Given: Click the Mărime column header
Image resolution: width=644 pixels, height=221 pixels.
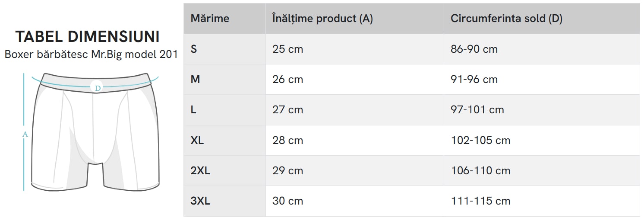Looking at the screenshot, I should pyautogui.click(x=210, y=19).
